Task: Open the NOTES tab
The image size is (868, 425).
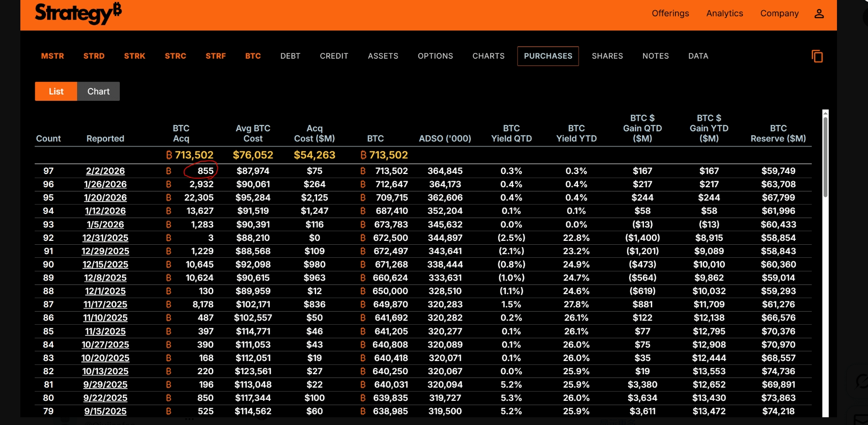Action: 655,56
